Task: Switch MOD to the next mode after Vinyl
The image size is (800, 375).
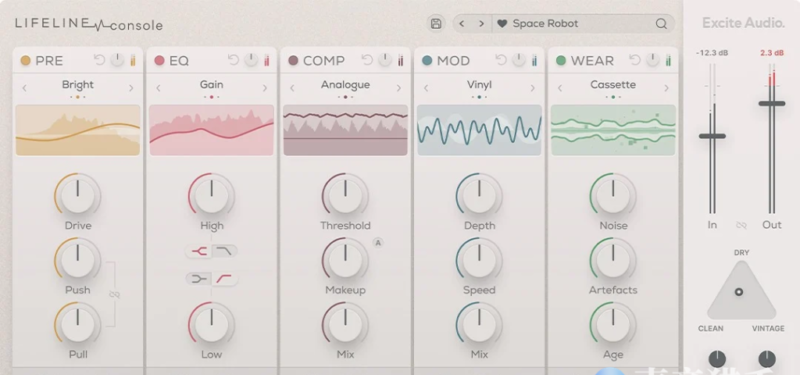Action: [533, 88]
